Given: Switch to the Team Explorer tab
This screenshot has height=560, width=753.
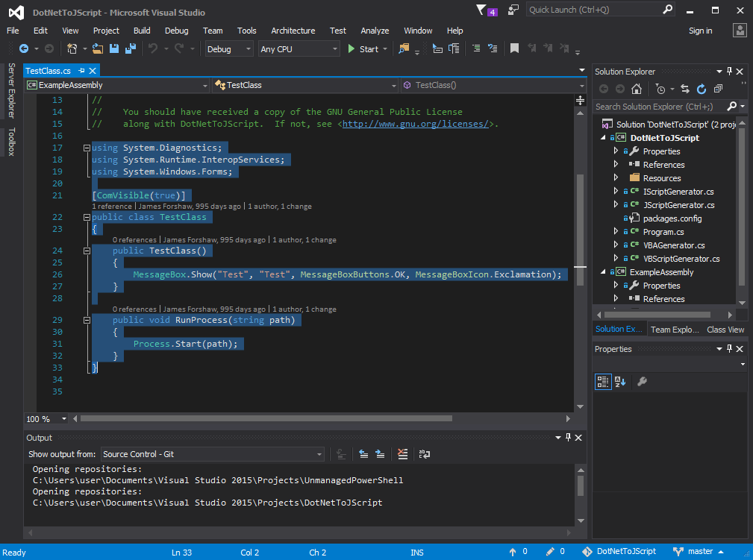Looking at the screenshot, I should 675,329.
